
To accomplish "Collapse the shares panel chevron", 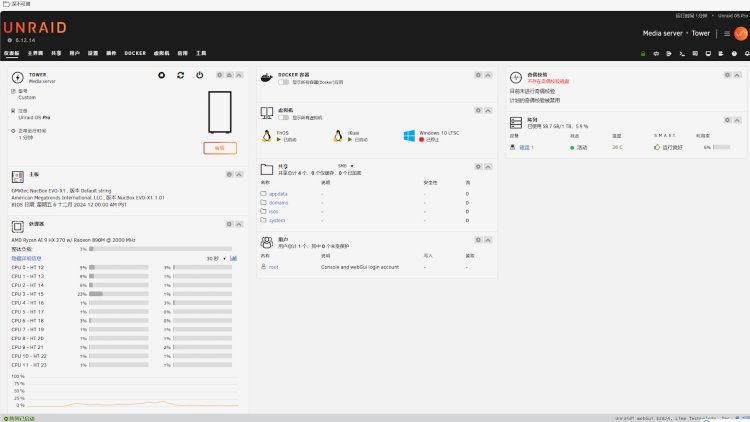I will coord(488,167).
